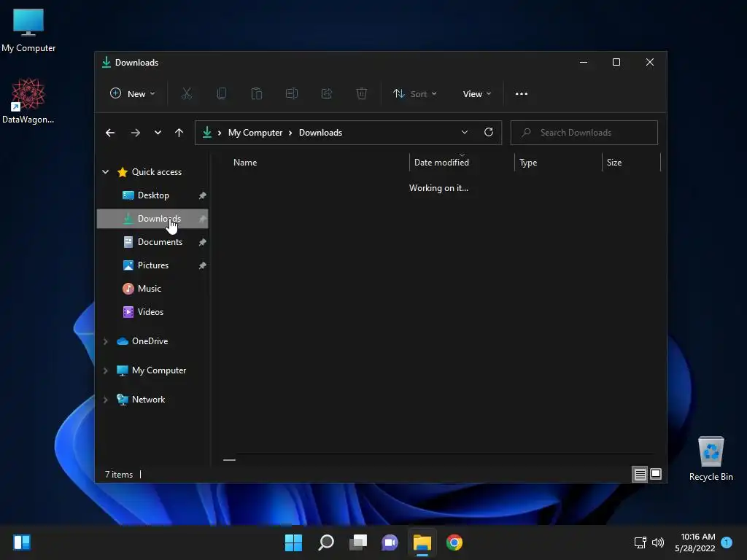Click the Search Downloads field
The image size is (747, 560).
[x=584, y=133]
